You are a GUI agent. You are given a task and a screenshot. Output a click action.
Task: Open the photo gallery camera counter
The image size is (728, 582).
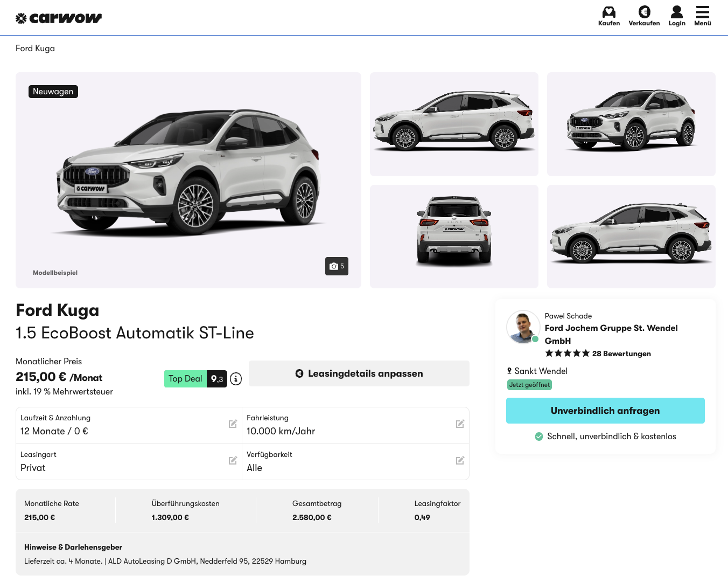(337, 266)
